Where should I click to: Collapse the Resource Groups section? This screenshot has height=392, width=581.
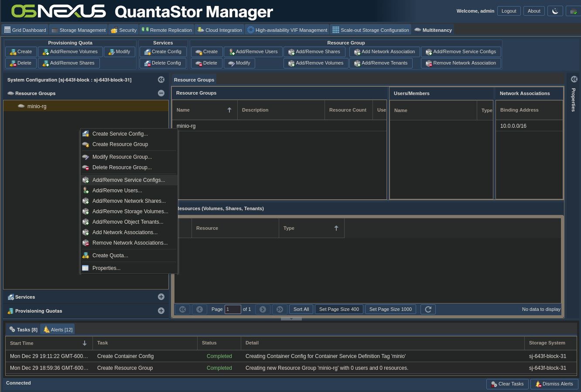click(x=161, y=93)
